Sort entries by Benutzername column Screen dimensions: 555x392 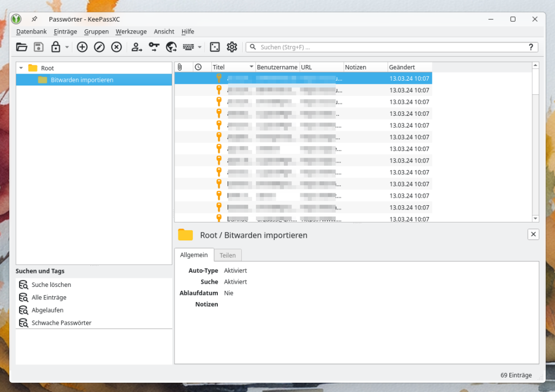[x=277, y=67]
